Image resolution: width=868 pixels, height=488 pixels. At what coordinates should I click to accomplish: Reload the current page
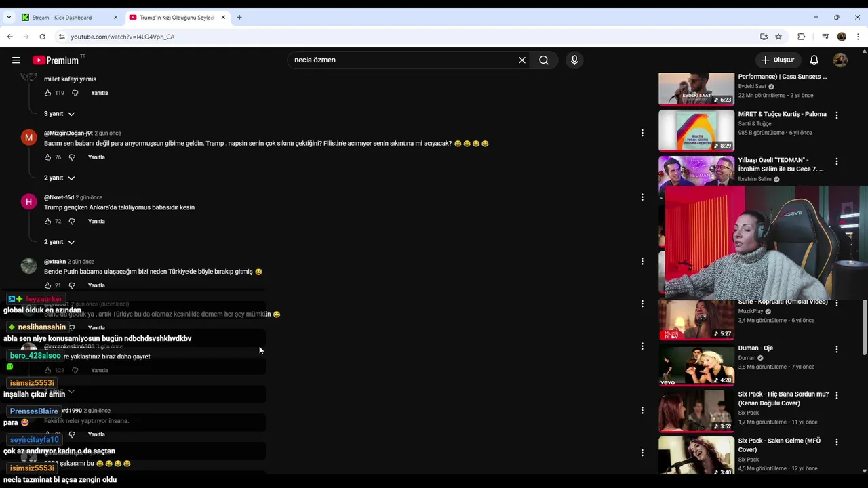coord(42,37)
